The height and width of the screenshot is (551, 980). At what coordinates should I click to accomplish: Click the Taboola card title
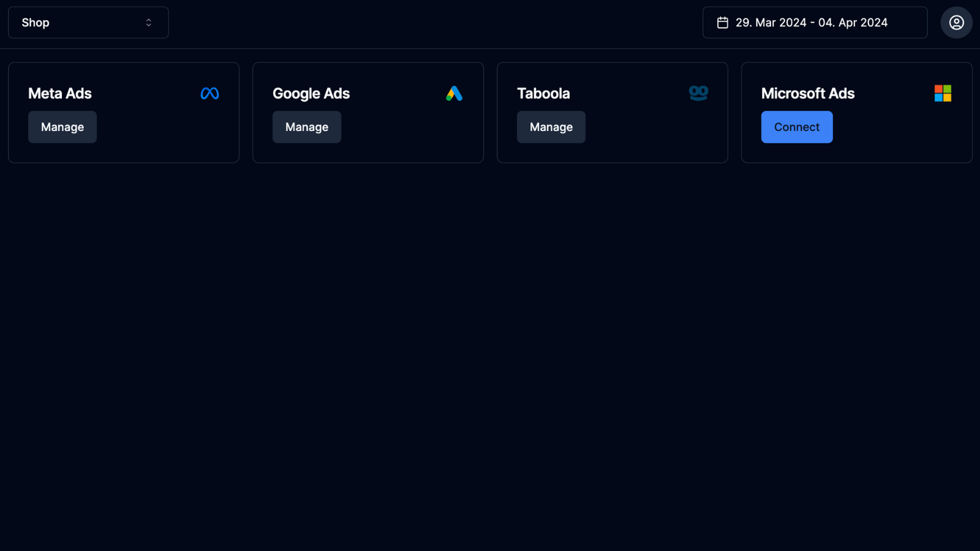tap(543, 93)
